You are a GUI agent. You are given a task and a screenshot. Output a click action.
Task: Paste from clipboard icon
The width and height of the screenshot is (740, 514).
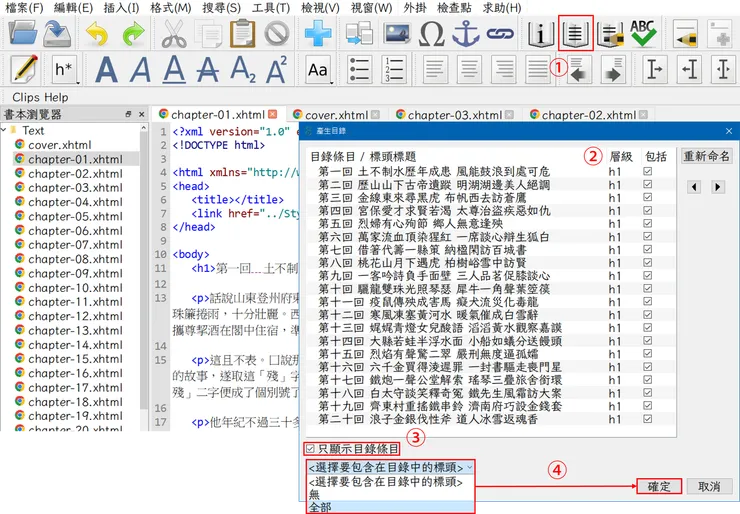pyautogui.click(x=243, y=33)
